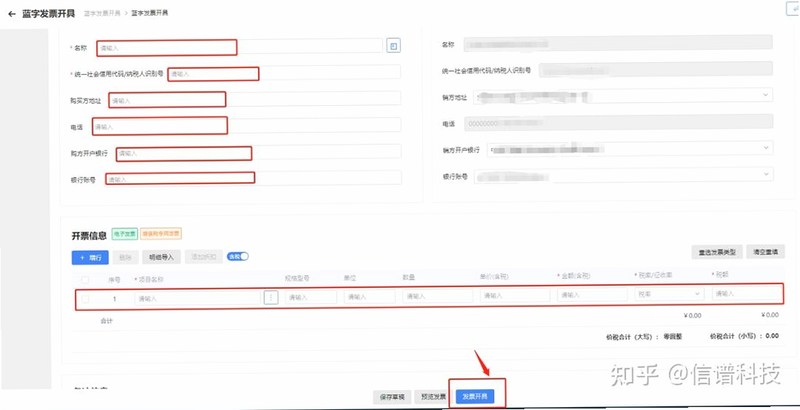Click row number 1 in 序号 column

(x=114, y=299)
